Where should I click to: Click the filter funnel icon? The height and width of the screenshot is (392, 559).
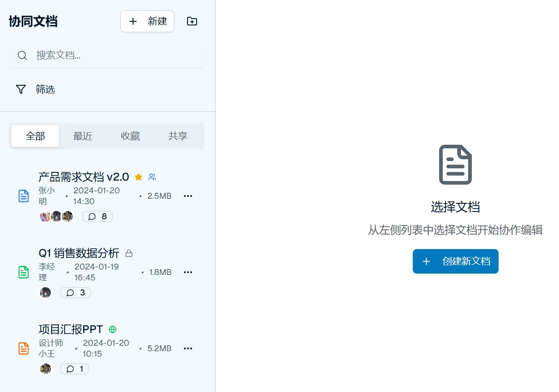tap(21, 89)
